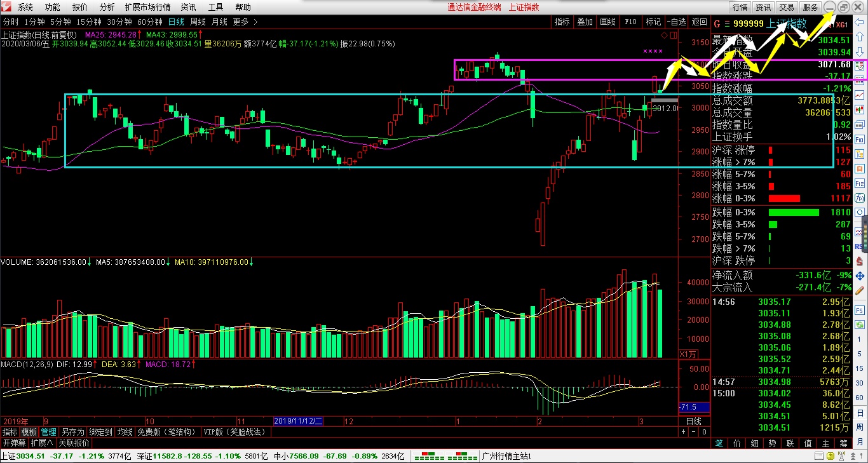Viewport: 868px width, 463px height.
Task: Select the 笔 tab in tick panel
Action: click(x=719, y=443)
